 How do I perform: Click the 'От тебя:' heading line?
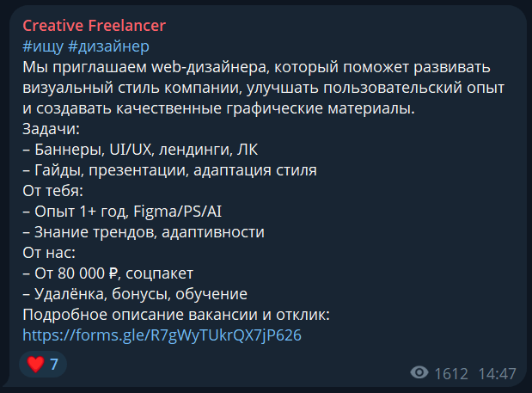tap(52, 191)
